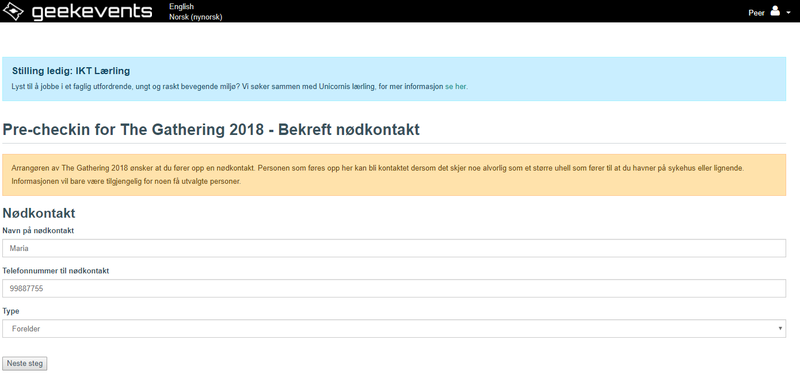Viewport: 800px width, 390px height.
Task: Click the 'Navn på nødkontakt' label
Action: pyautogui.click(x=38, y=231)
